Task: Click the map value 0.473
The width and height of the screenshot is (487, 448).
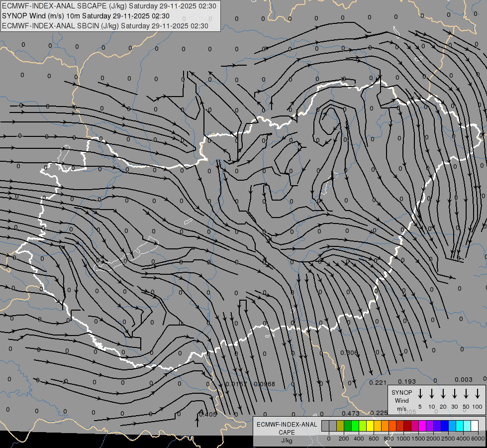Action: click(351, 413)
